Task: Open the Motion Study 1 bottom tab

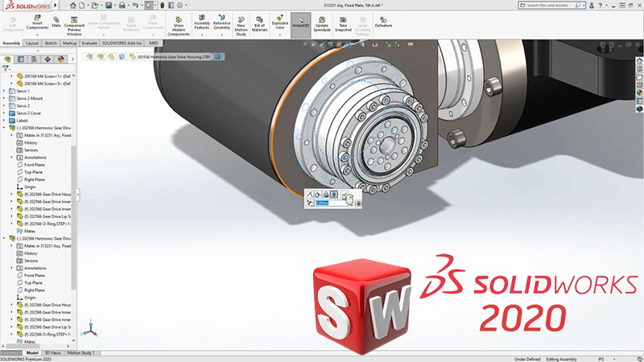Action: [x=81, y=353]
